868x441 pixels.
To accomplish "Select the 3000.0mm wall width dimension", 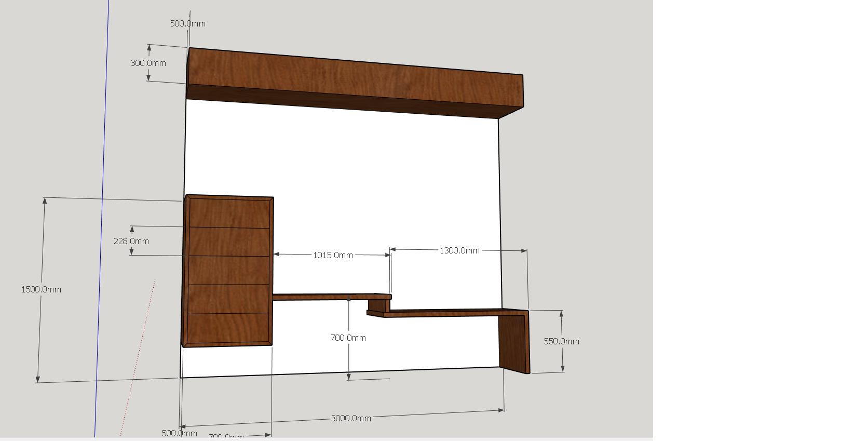I will point(351,418).
